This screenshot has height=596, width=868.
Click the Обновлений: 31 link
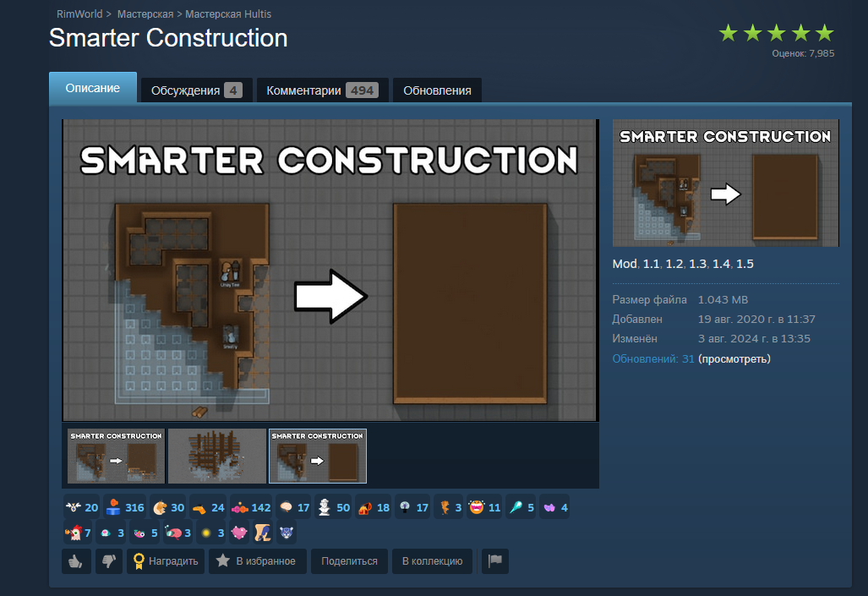click(x=652, y=359)
